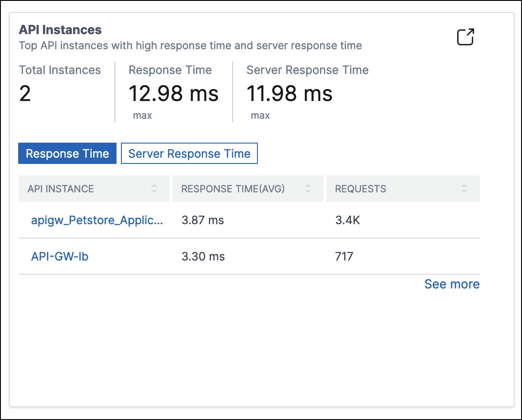Click the 3.30 ms response time value
522x420 pixels.
203,256
